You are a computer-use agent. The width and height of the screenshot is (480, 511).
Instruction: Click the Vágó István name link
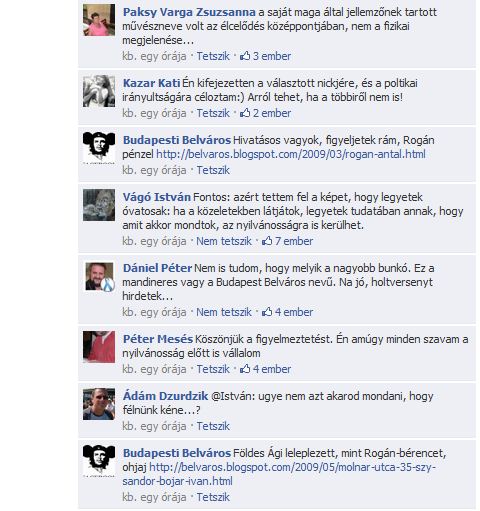coord(157,197)
